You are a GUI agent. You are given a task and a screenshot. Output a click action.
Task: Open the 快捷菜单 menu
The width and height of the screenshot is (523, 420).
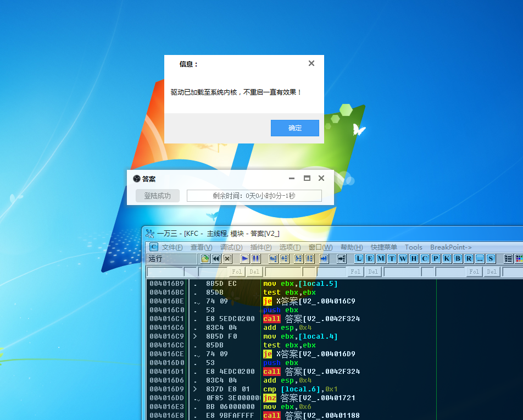pos(384,247)
